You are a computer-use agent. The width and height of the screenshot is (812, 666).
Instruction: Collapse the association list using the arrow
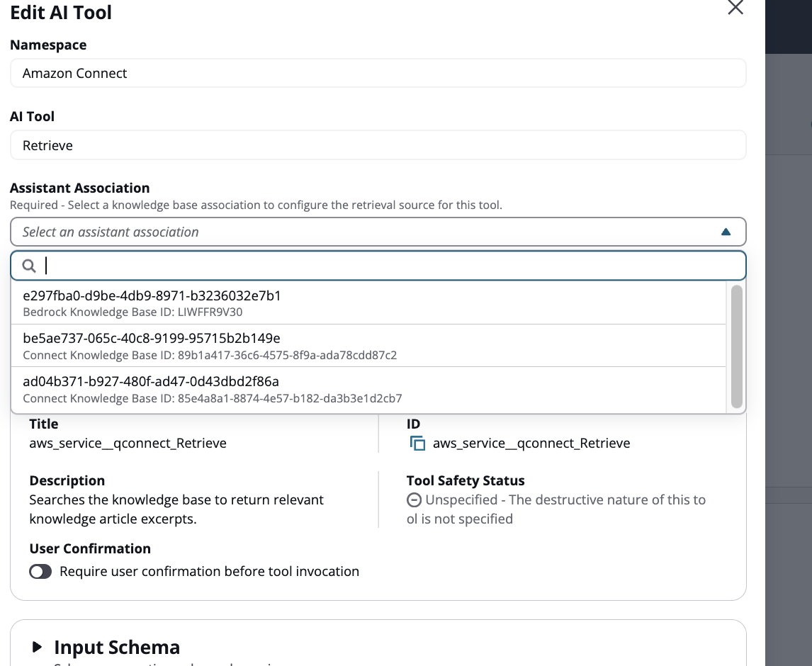pyautogui.click(x=726, y=232)
